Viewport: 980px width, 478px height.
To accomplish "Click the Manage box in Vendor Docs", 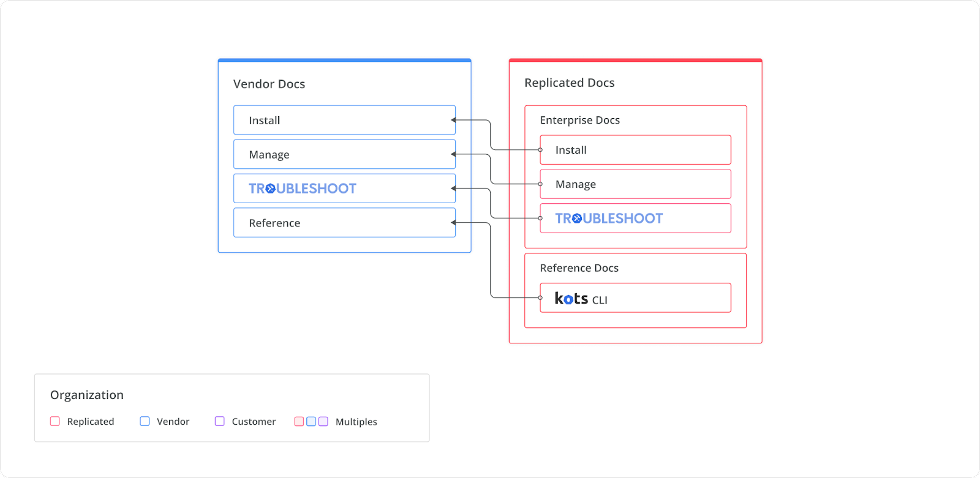I will (344, 154).
